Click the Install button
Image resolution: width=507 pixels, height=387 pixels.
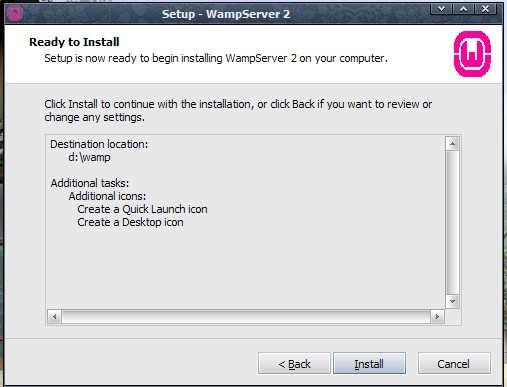[x=369, y=363]
